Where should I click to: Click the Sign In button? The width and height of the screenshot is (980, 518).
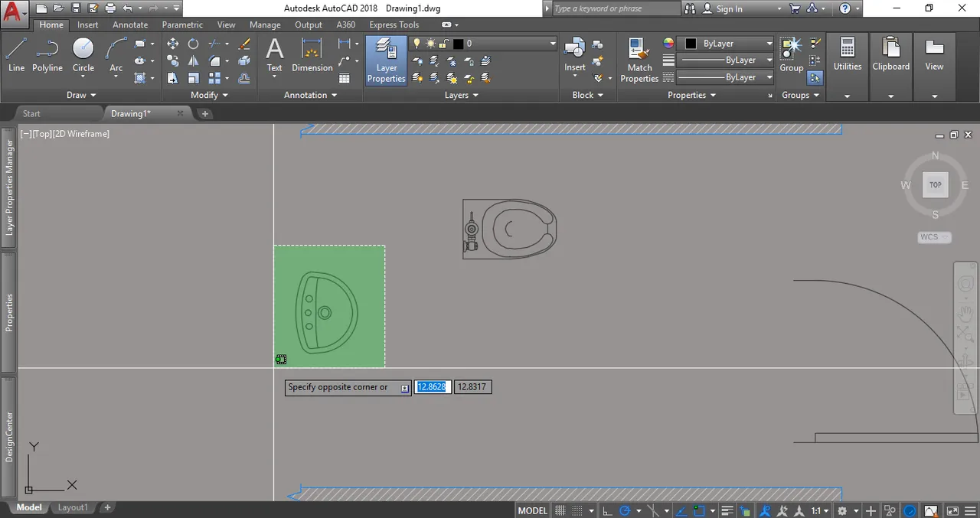[x=729, y=8]
